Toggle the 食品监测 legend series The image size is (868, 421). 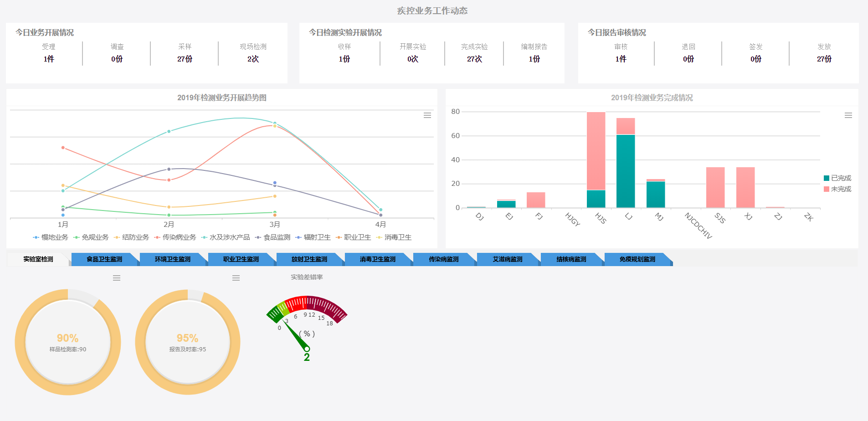[273, 237]
